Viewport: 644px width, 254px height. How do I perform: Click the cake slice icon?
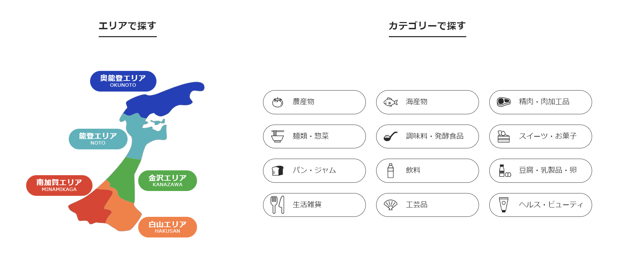click(x=503, y=136)
